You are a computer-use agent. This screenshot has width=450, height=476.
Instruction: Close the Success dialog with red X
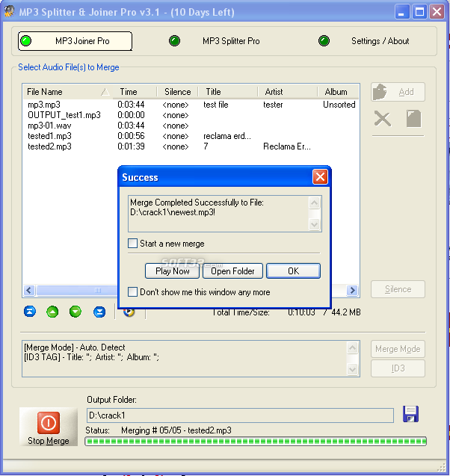[x=320, y=176]
